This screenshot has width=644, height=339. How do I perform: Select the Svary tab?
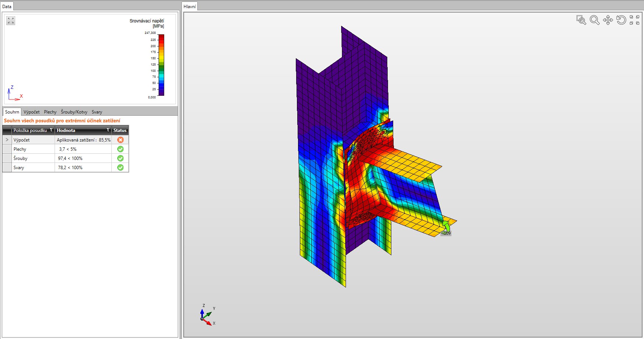tap(97, 112)
